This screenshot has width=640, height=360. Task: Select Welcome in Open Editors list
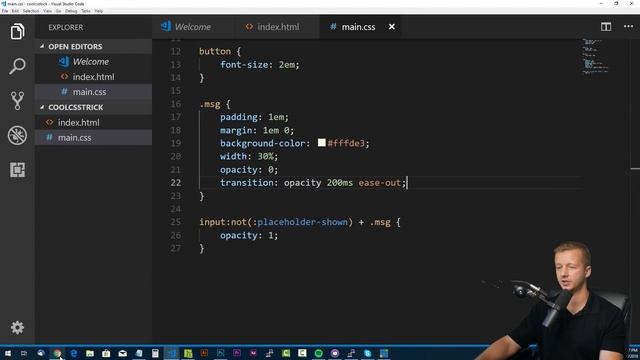(93, 62)
